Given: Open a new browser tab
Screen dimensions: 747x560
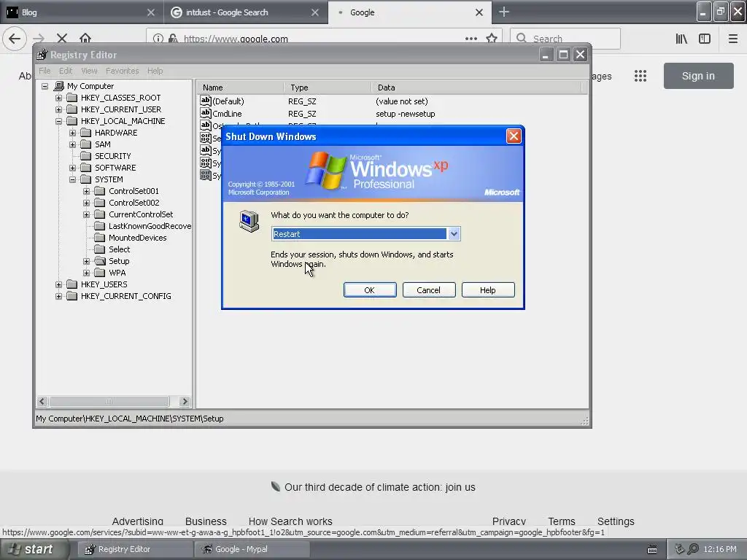Looking at the screenshot, I should [504, 12].
